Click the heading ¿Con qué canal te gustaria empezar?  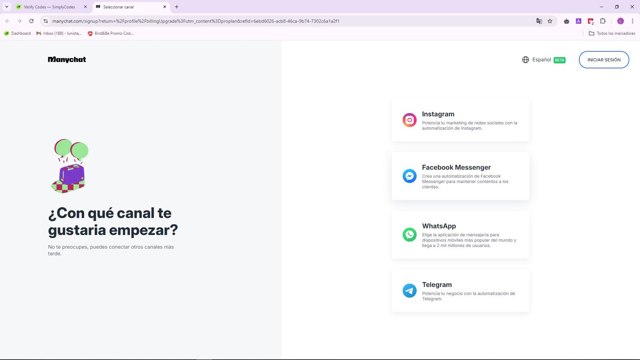click(x=113, y=221)
